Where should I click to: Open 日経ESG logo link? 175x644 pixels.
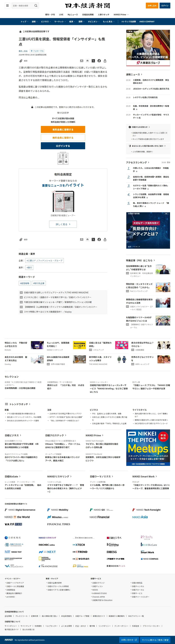[112, 552]
